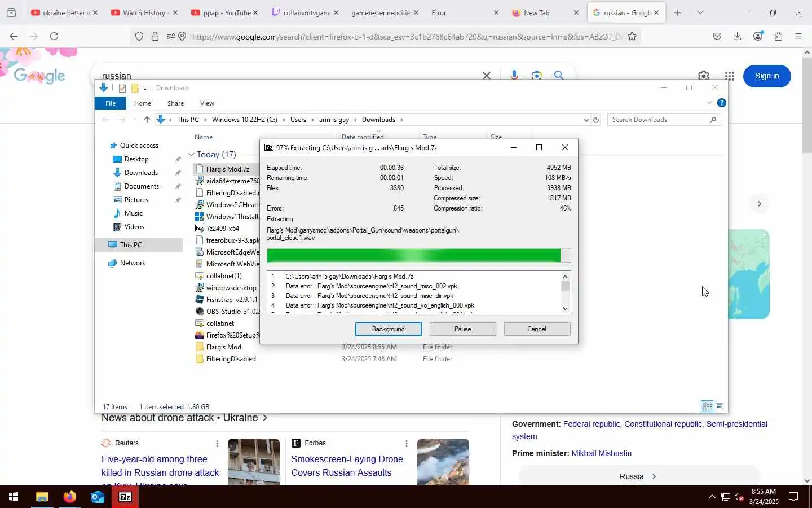Open the File tab in Explorer
The image size is (812, 508).
[x=111, y=103]
